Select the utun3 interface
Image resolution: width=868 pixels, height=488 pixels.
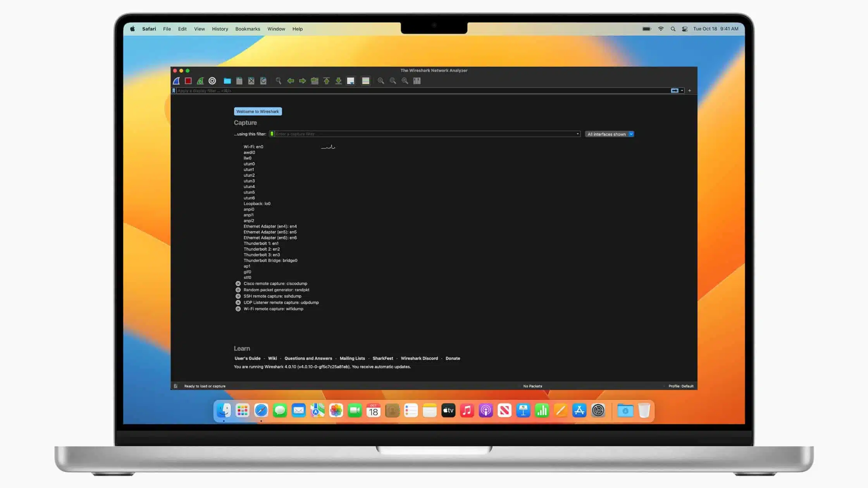tap(249, 181)
